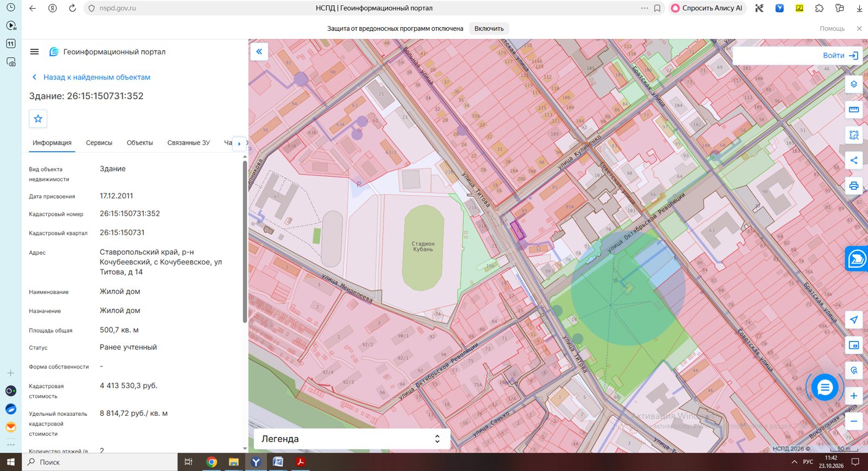Share the current map view
868x471 pixels.
(854, 160)
